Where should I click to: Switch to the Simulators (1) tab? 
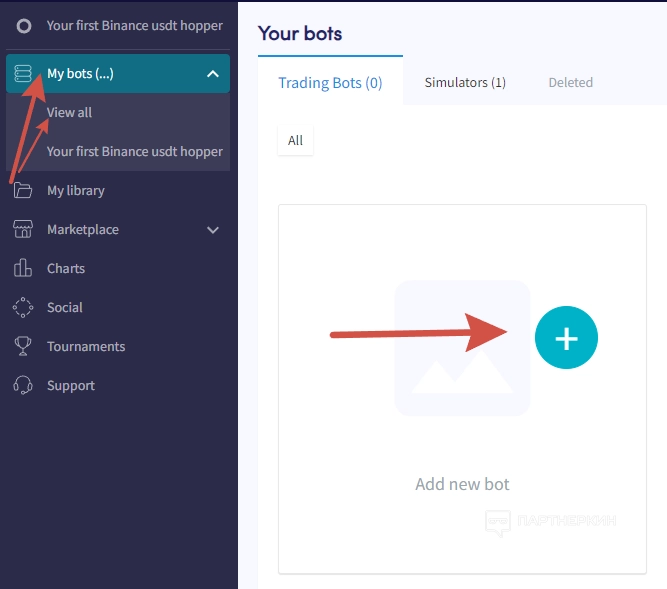[x=465, y=83]
